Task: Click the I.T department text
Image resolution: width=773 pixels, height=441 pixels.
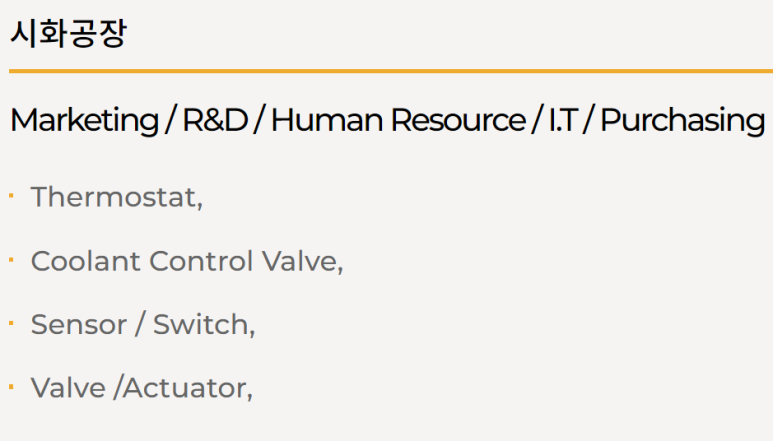Action: tap(563, 120)
